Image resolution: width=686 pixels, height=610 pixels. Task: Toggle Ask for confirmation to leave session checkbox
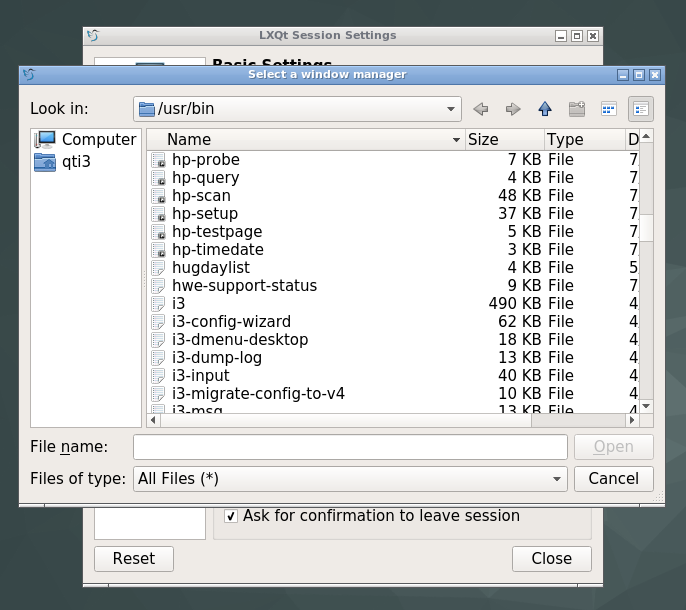pyautogui.click(x=231, y=516)
